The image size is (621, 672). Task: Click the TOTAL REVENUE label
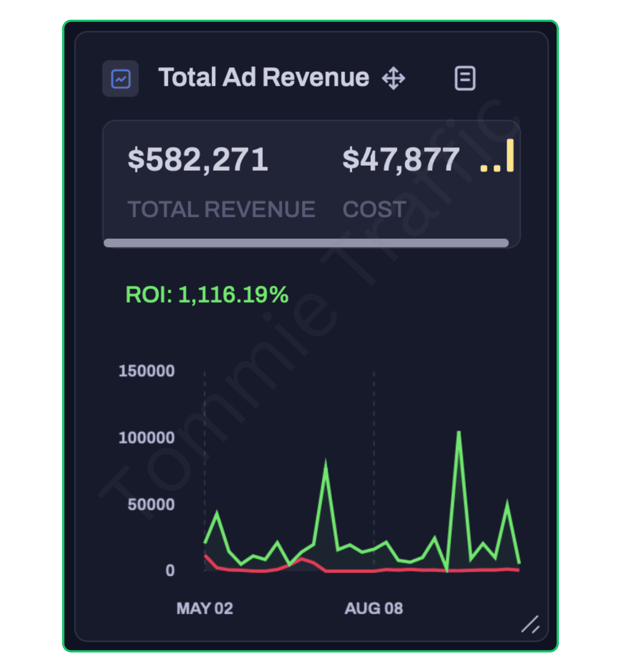[x=221, y=209]
